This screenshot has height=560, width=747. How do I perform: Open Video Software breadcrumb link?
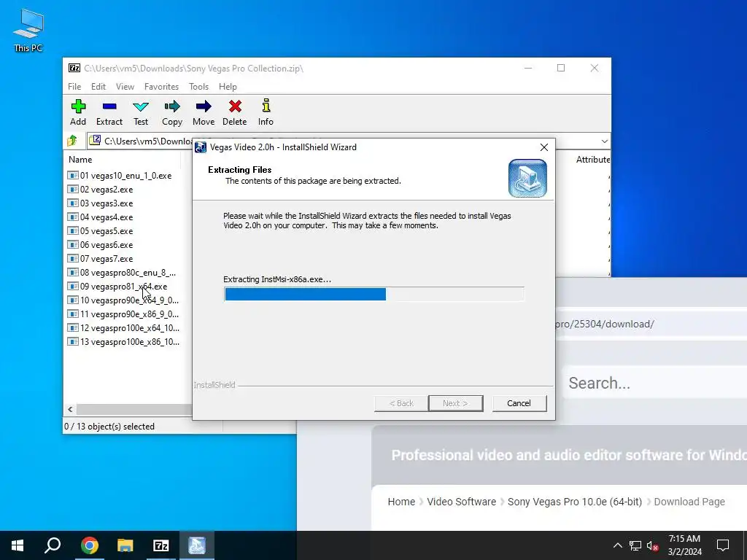pyautogui.click(x=461, y=502)
